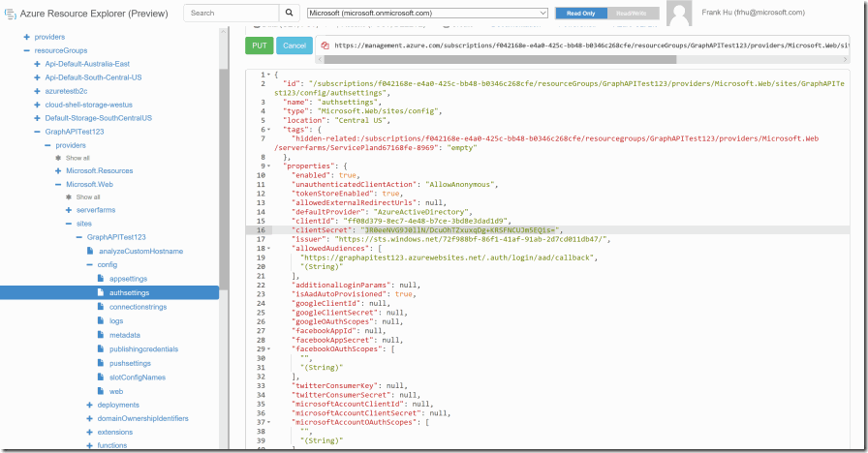
Task: Click the user avatar picture
Action: tap(679, 14)
